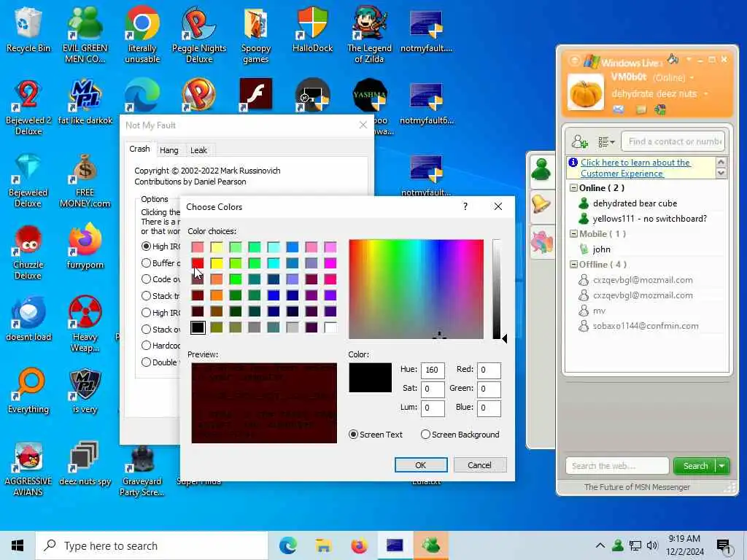Image resolution: width=747 pixels, height=560 pixels.
Task: Select the FREE MONEY.com desktop icon
Action: pos(85,181)
